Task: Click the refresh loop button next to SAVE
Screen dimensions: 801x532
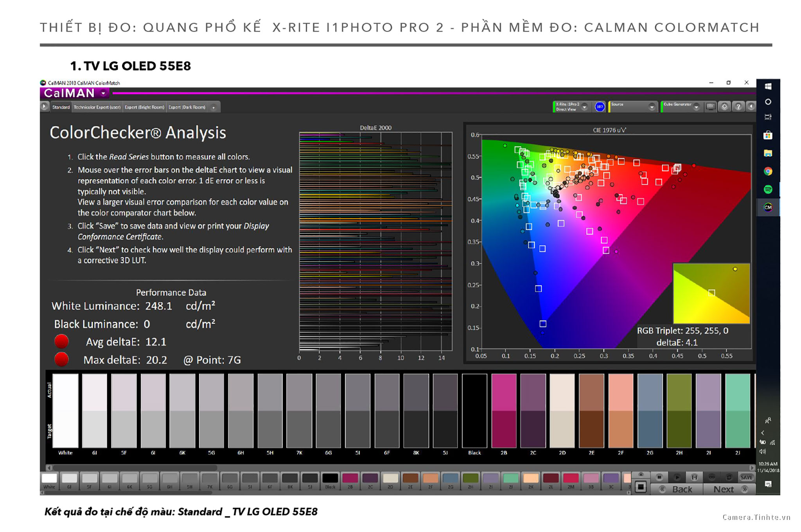Action: click(x=729, y=477)
